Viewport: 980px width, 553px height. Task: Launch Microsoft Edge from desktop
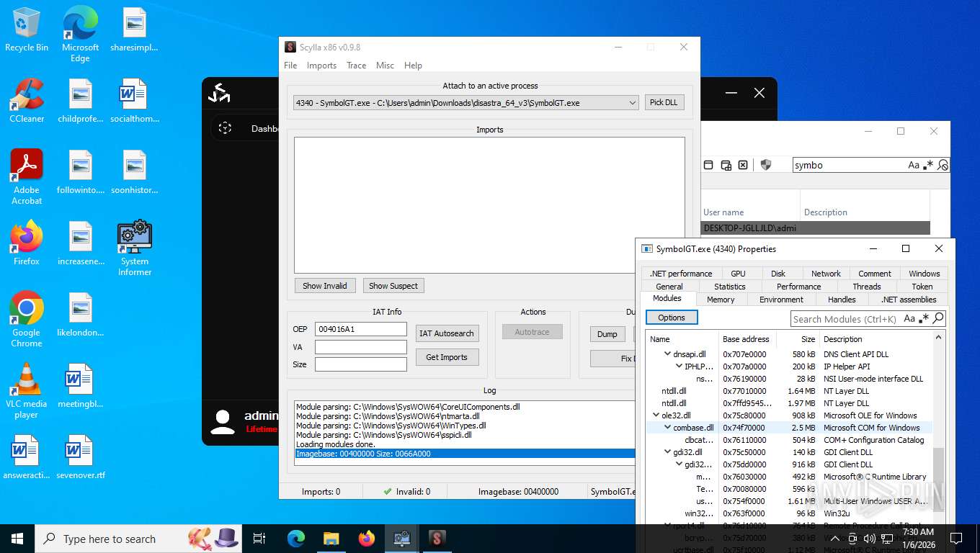click(x=80, y=35)
